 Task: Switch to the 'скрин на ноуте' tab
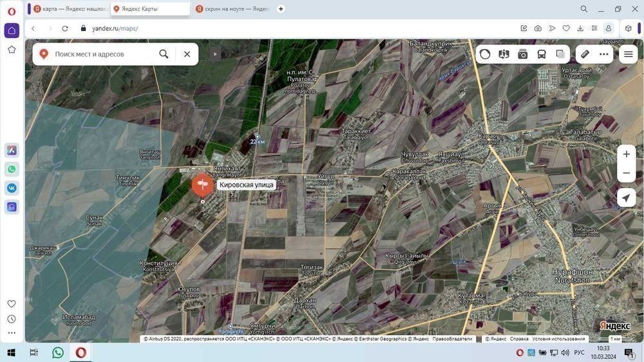pos(232,9)
